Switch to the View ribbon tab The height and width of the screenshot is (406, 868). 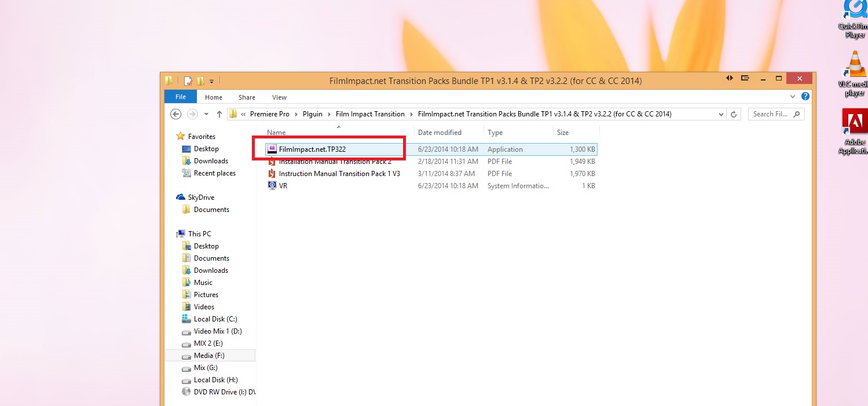pos(279,97)
